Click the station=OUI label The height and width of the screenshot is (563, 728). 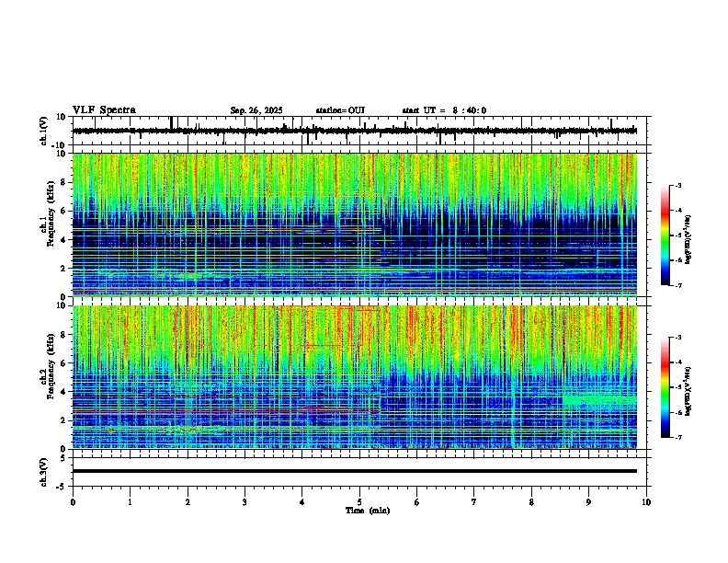(340, 110)
